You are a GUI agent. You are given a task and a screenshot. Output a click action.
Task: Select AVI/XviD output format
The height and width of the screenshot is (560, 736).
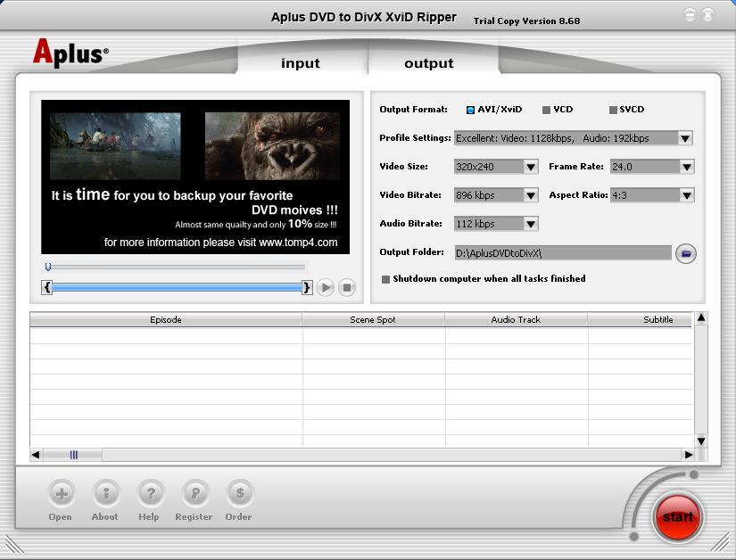[x=470, y=110]
